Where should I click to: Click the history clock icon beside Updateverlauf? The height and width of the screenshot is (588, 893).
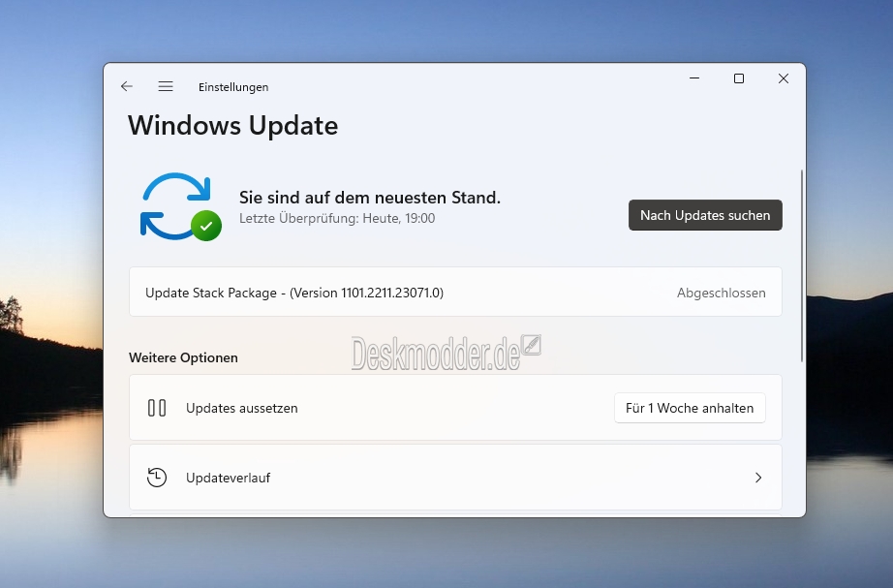tap(157, 478)
